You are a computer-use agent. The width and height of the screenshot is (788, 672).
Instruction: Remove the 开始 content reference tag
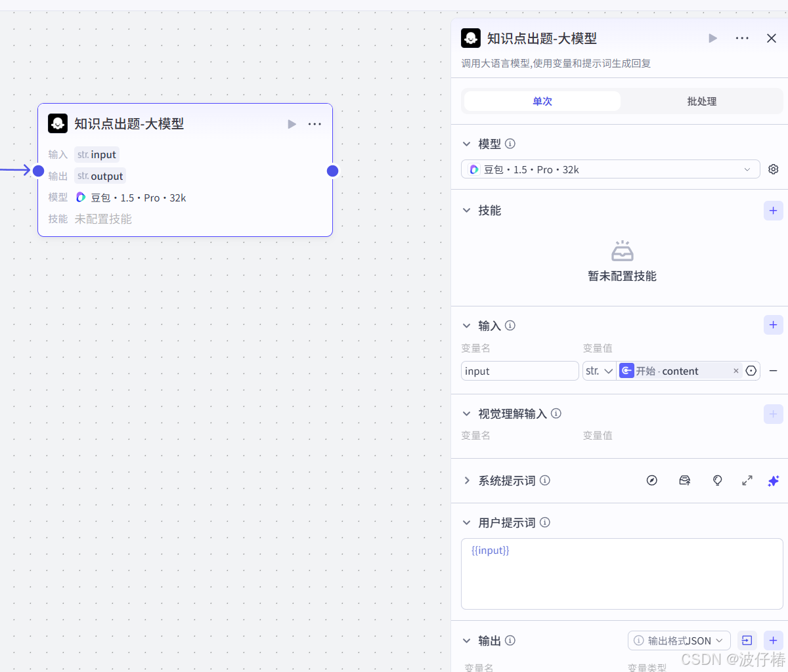click(736, 371)
